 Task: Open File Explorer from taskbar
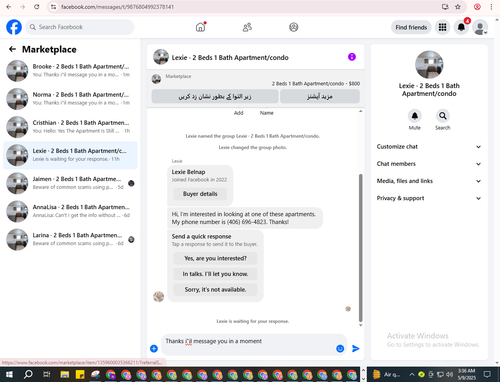pos(65,374)
